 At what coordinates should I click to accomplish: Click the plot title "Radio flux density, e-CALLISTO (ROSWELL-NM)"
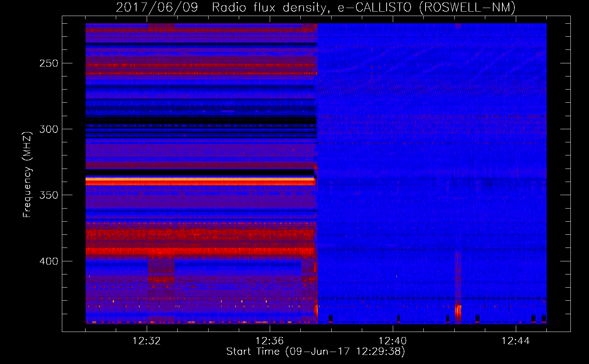click(364, 7)
